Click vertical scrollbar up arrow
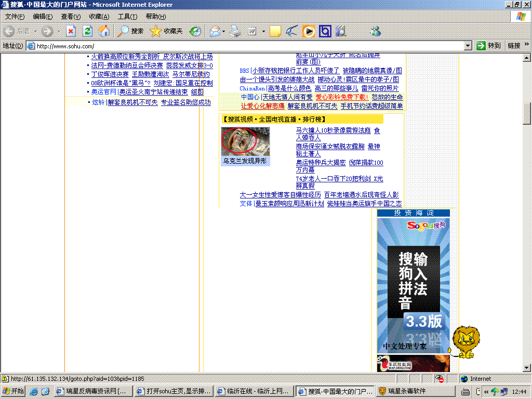Image resolution: width=532 pixels, height=399 pixels. (527, 58)
